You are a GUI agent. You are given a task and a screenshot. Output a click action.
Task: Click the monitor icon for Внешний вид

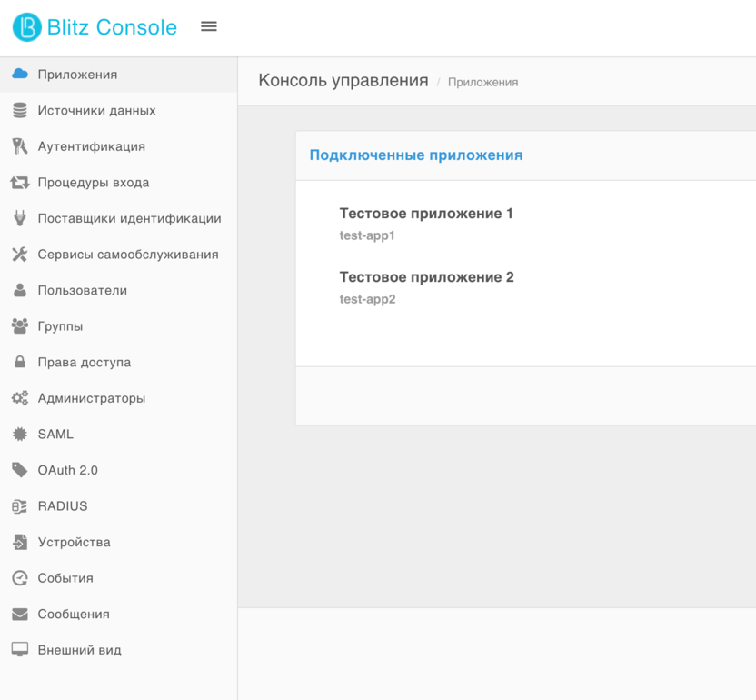20,649
